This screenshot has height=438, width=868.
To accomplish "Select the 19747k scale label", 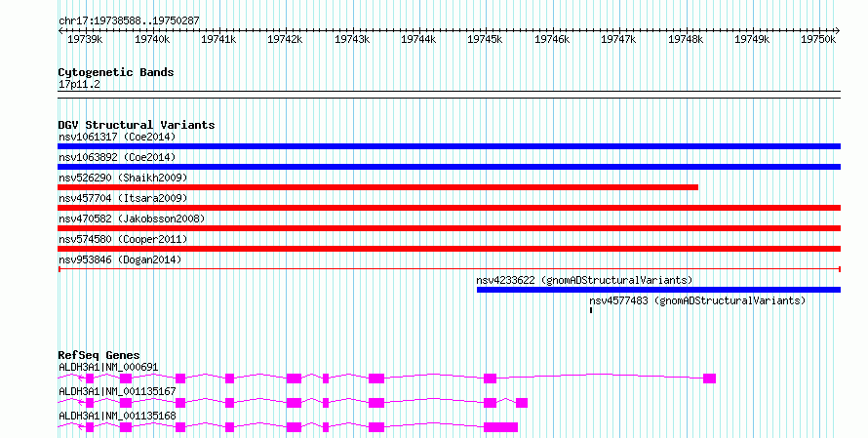I will tap(618, 39).
